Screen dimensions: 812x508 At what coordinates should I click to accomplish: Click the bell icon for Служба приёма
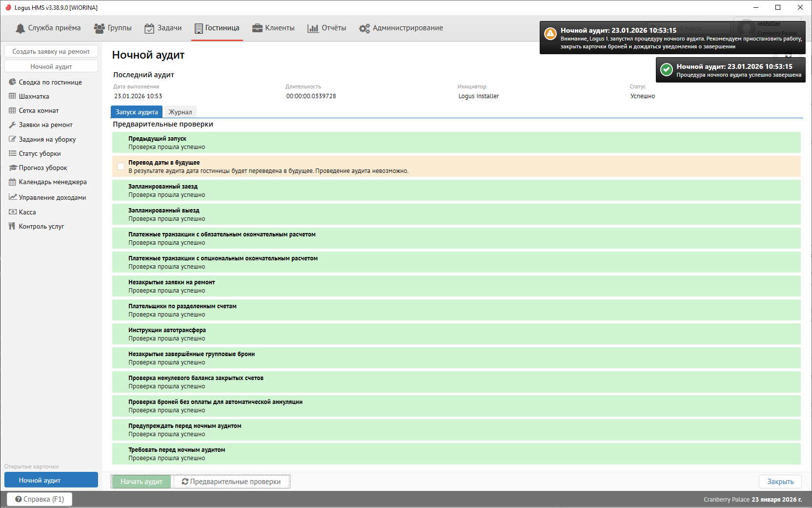pyautogui.click(x=20, y=28)
